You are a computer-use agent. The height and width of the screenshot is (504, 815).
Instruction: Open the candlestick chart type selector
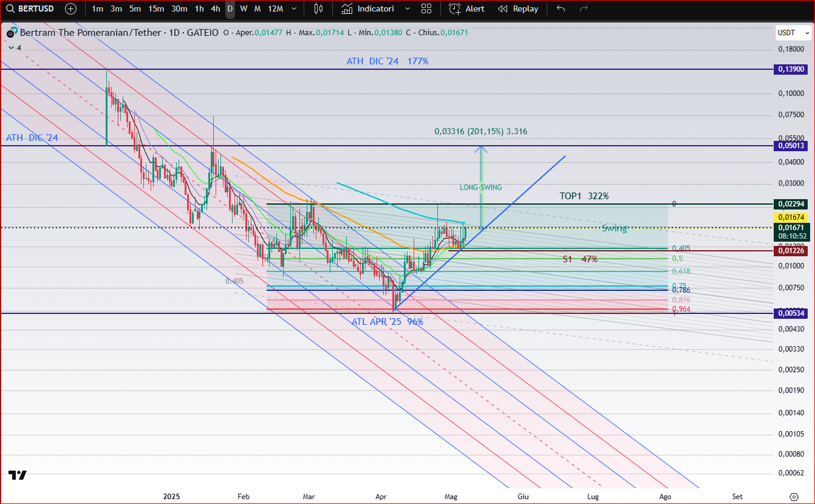coord(318,9)
